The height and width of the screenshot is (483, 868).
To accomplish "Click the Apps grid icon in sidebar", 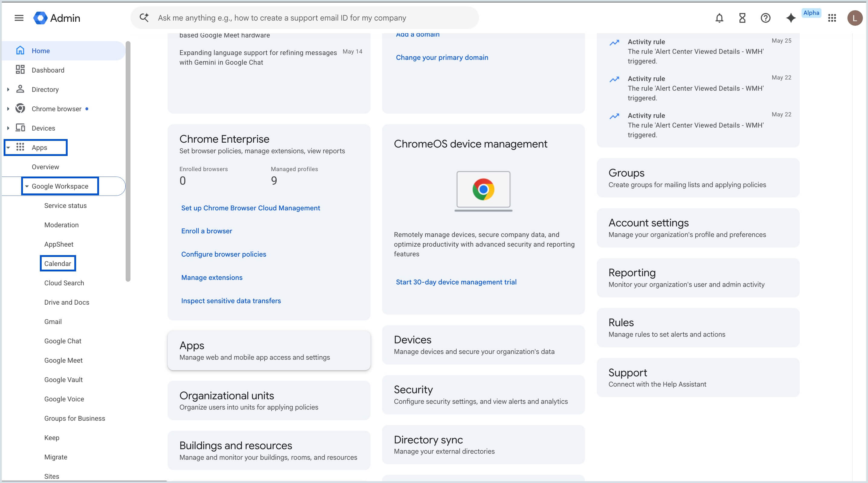I will pos(20,147).
